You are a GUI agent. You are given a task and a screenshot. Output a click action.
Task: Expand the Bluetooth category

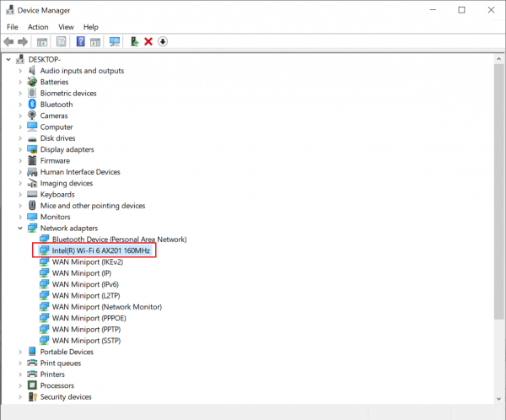(20, 105)
